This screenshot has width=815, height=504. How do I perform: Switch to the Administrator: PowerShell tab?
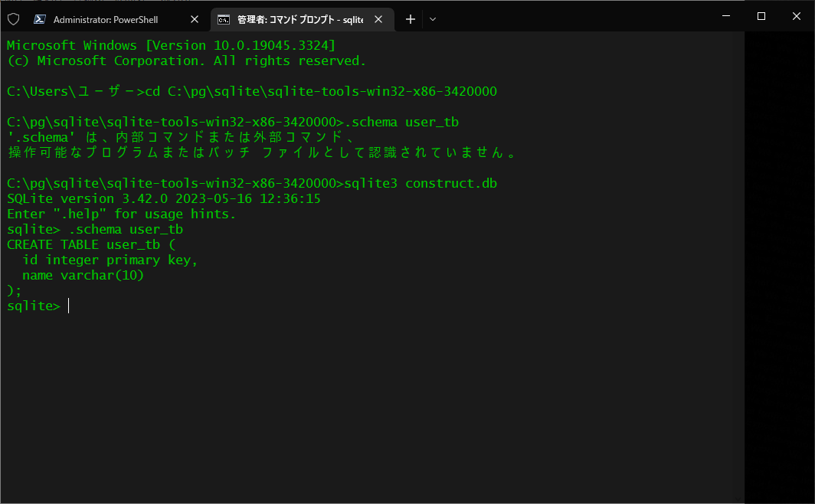pyautogui.click(x=107, y=18)
